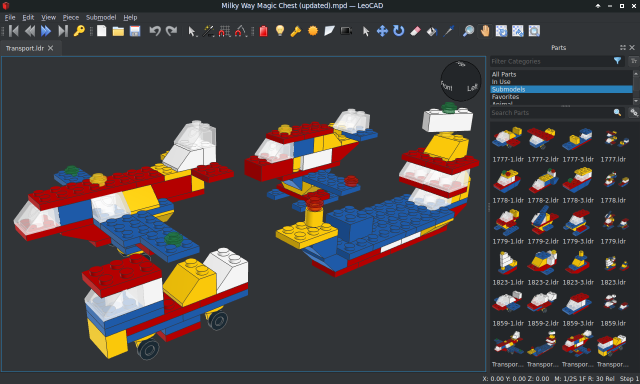Screen dimensions: 640x384
Task: Toggle the Pan hand tool
Action: pos(485,31)
